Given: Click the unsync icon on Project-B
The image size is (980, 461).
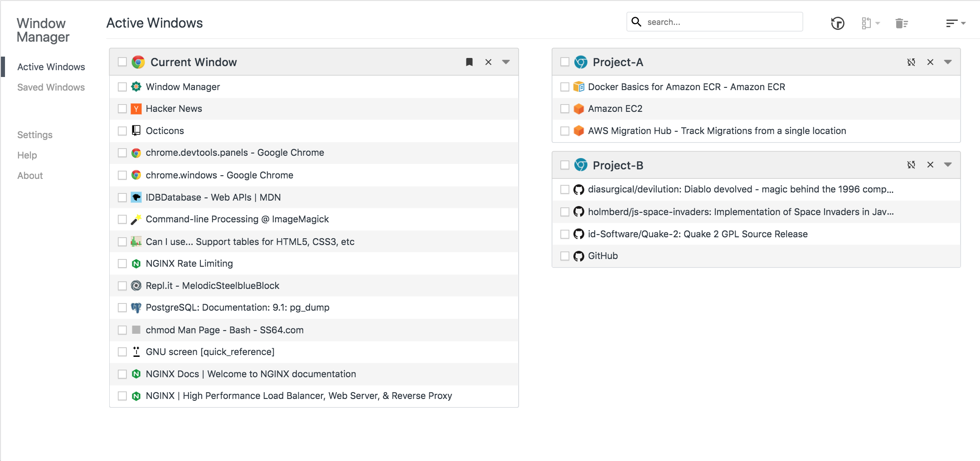Looking at the screenshot, I should click(911, 165).
